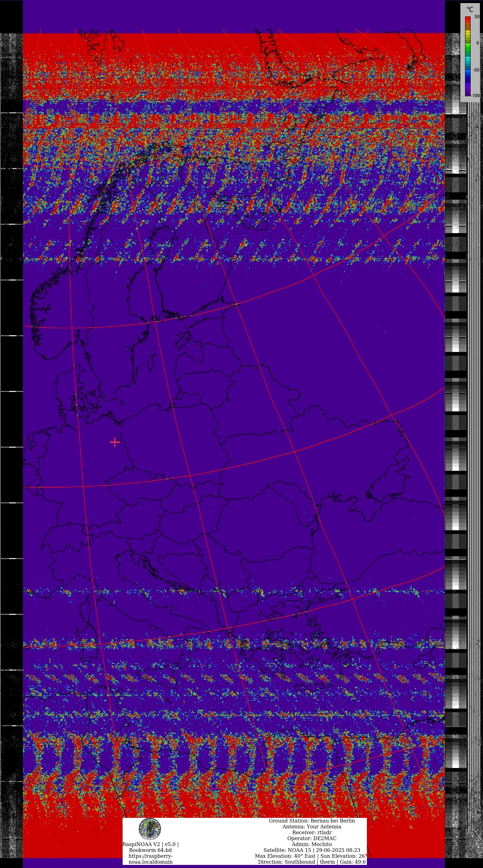Click 'Antenna: Your Antenna' text line
The height and width of the screenshot is (868, 483).
click(x=312, y=827)
